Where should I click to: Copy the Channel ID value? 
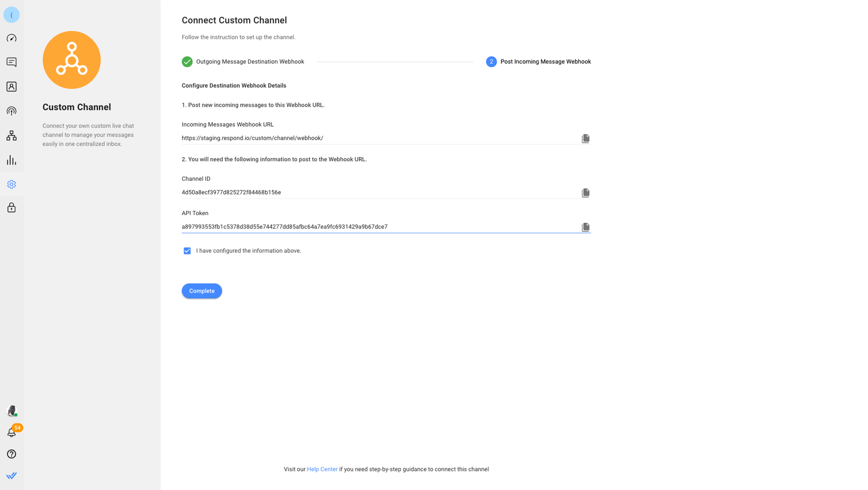click(x=585, y=193)
